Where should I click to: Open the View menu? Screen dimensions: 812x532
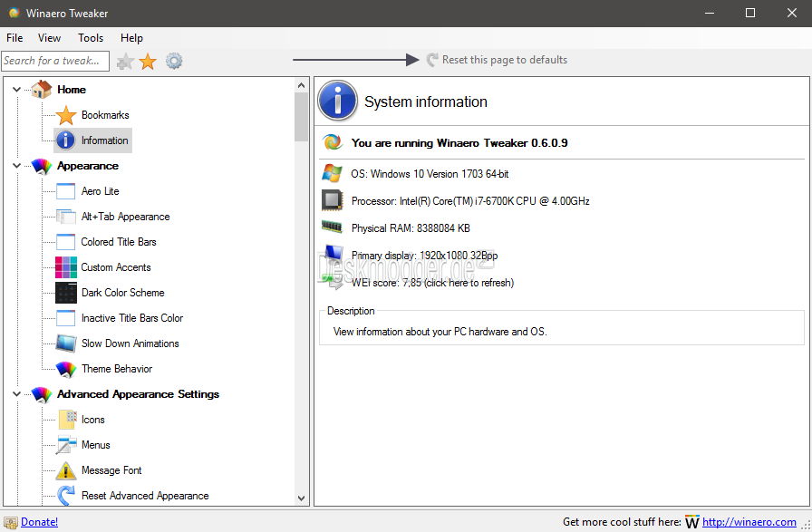click(x=49, y=38)
